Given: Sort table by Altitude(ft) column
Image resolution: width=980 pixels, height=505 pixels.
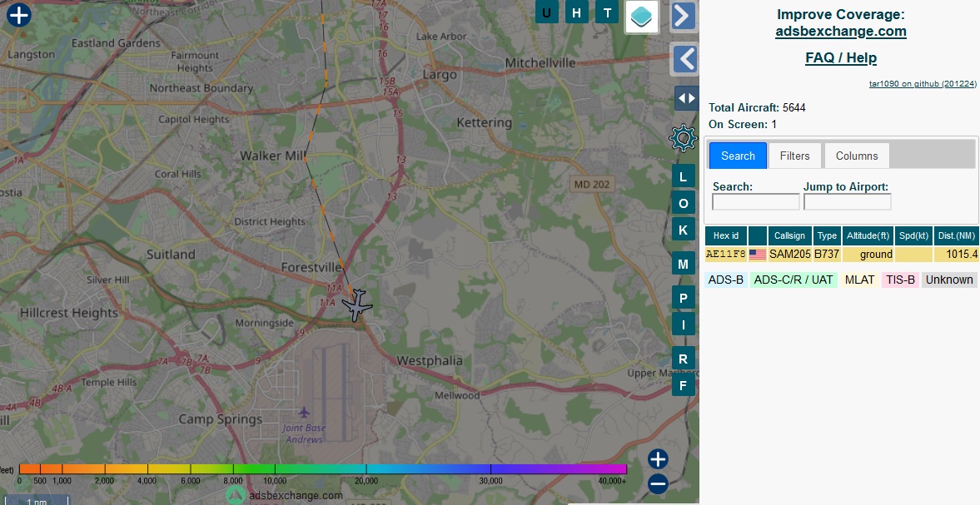Looking at the screenshot, I should (x=868, y=235).
